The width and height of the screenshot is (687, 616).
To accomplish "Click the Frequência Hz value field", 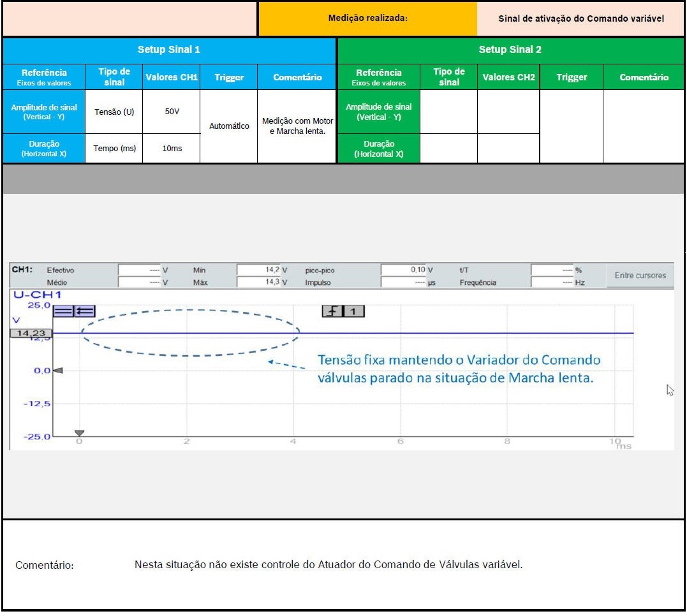I will click(552, 282).
